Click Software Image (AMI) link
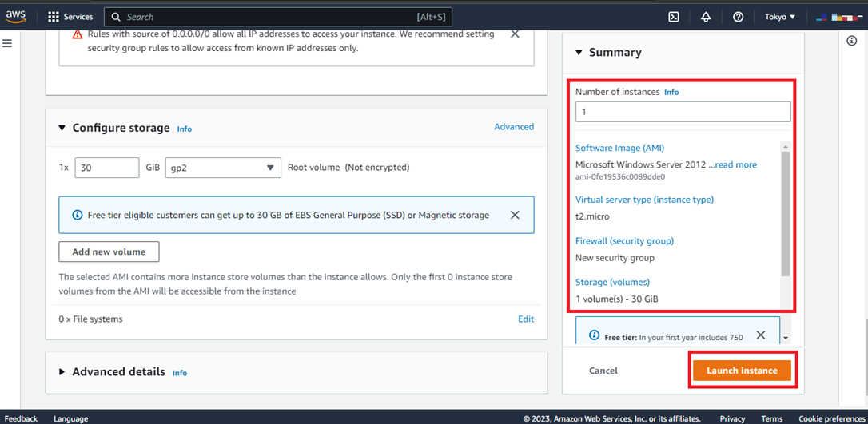The image size is (868, 424). (620, 149)
